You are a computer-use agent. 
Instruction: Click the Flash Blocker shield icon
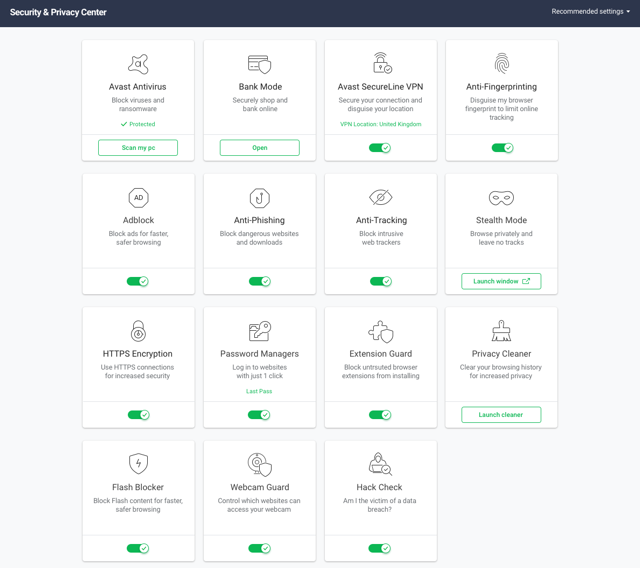pos(138,464)
